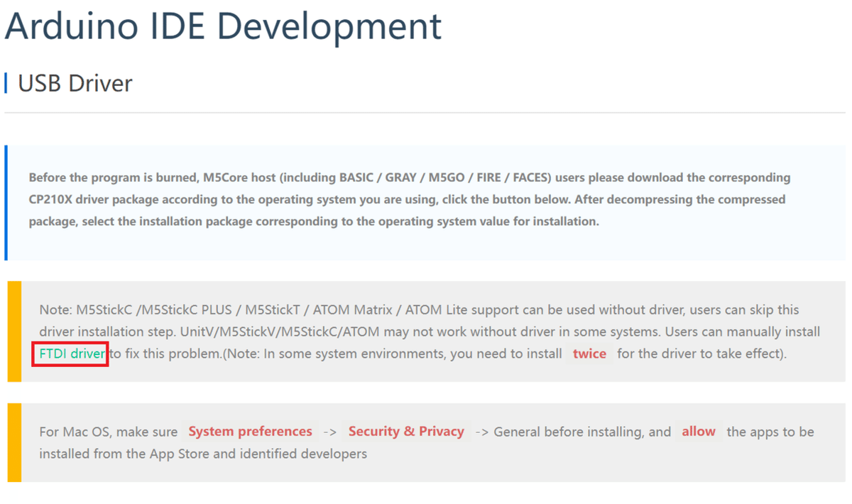Click the highlighted word 'allow'
This screenshot has width=852, height=504.
699,432
